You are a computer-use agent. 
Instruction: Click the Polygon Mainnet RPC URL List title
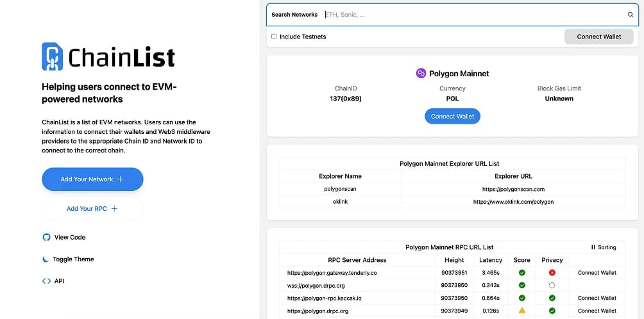pyautogui.click(x=449, y=247)
